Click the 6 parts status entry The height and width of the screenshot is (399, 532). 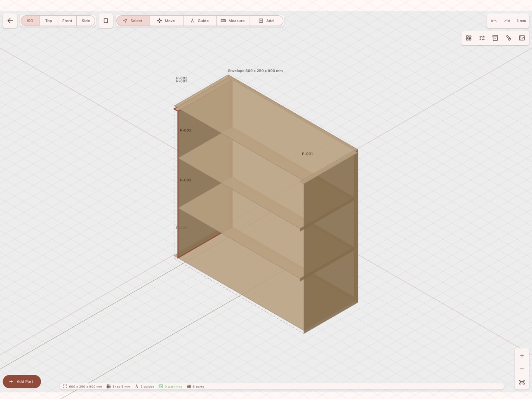point(195,387)
